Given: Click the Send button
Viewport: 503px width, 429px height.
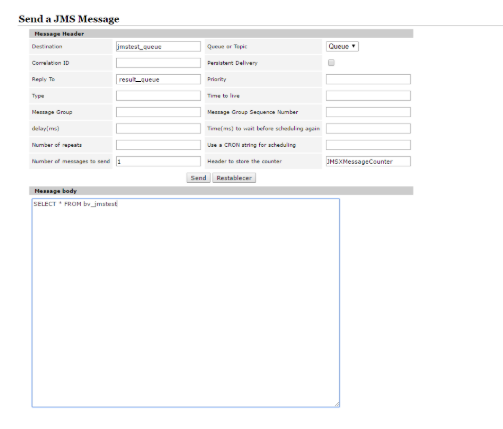Looking at the screenshot, I should pos(198,178).
